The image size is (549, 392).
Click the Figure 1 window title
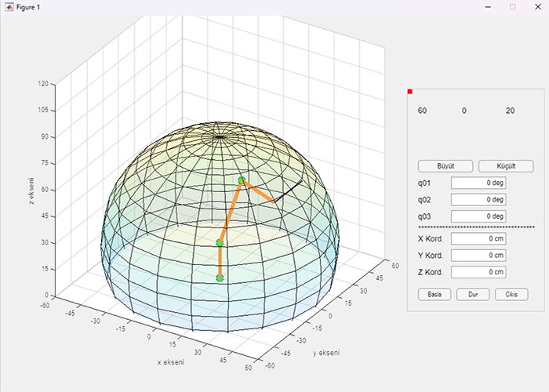coord(28,7)
